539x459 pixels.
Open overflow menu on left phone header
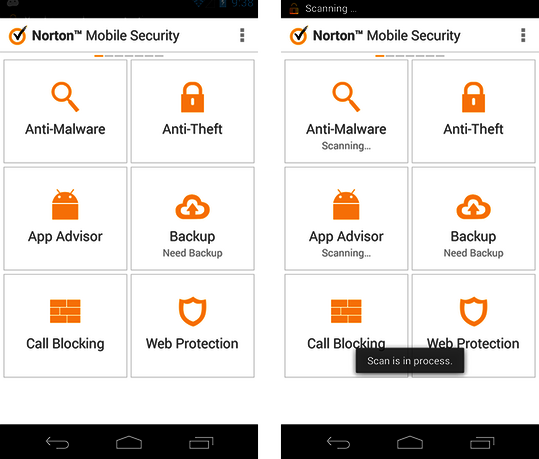point(242,35)
